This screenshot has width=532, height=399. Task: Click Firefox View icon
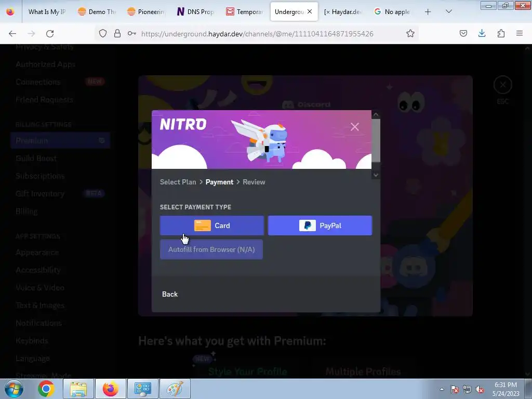point(10,12)
